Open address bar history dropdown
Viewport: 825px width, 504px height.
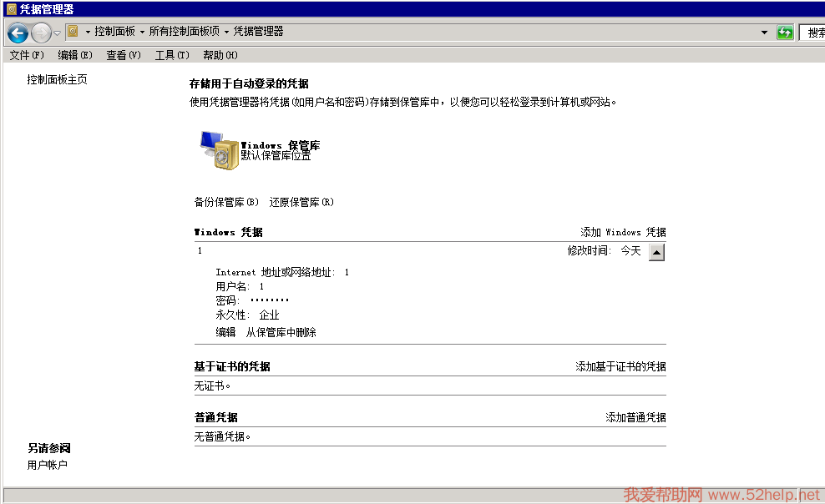(x=764, y=33)
